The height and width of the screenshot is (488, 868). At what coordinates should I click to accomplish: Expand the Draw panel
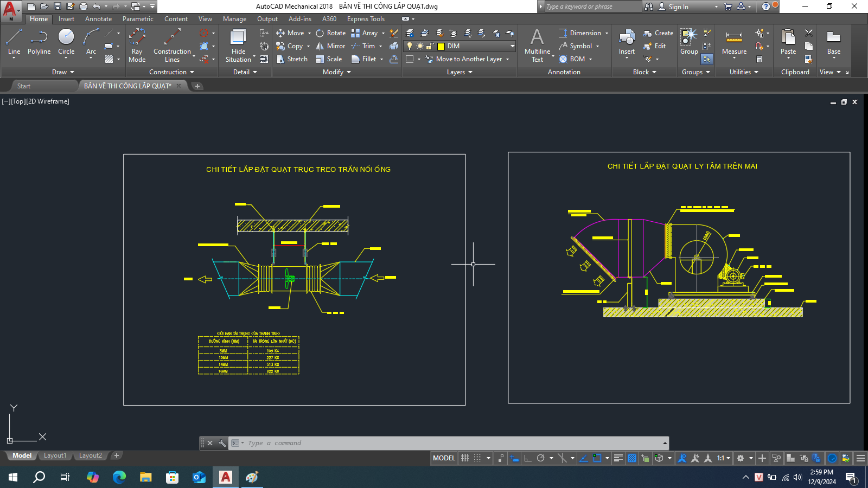coord(63,72)
